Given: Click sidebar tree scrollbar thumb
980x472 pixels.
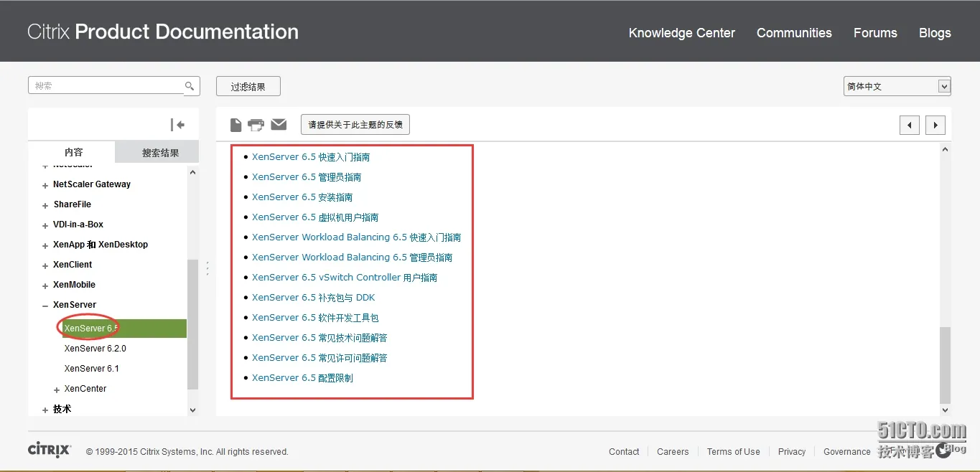Looking at the screenshot, I should (192, 324).
